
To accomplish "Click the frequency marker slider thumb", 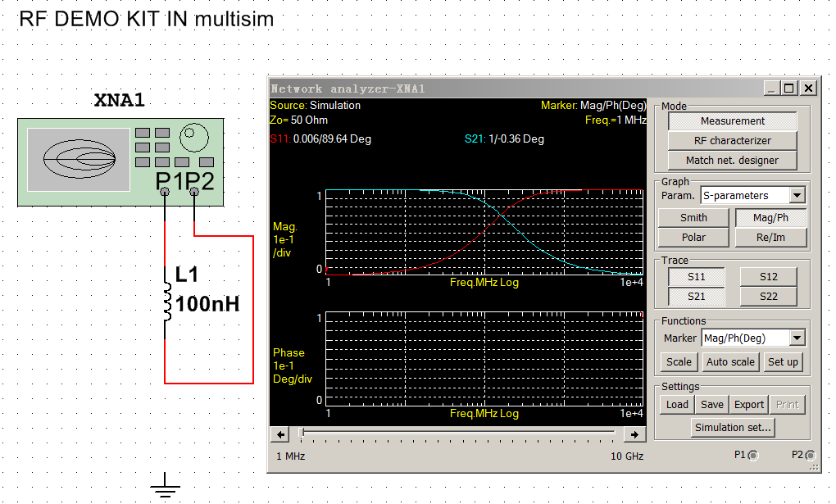I will (302, 433).
